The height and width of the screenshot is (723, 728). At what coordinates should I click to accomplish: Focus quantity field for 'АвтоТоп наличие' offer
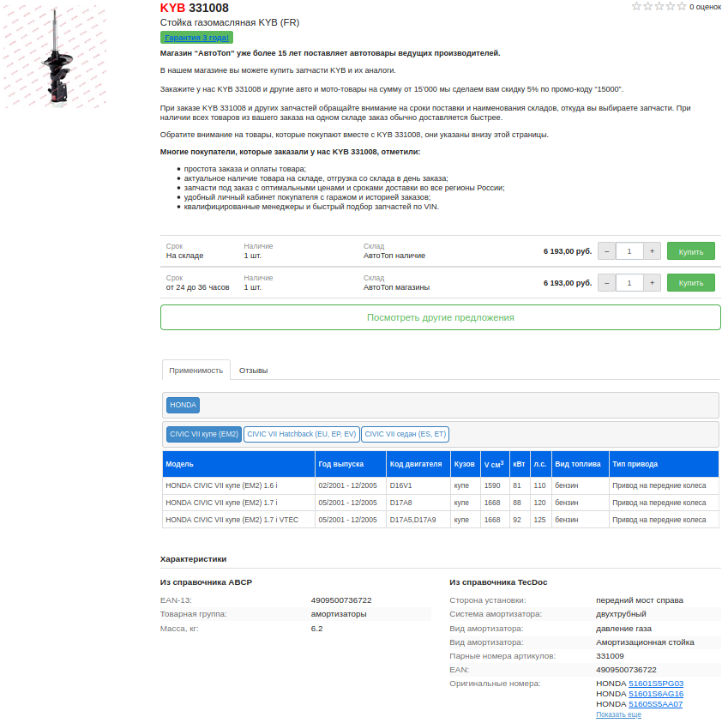coord(629,251)
